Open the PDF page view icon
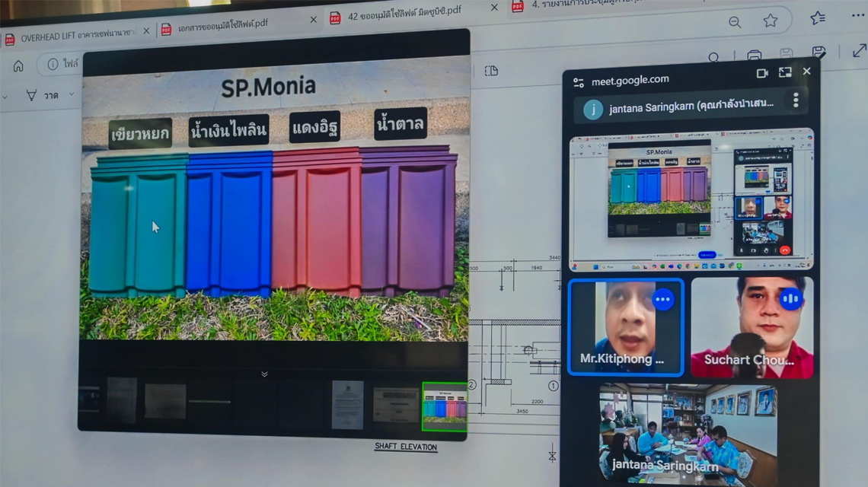 click(491, 71)
